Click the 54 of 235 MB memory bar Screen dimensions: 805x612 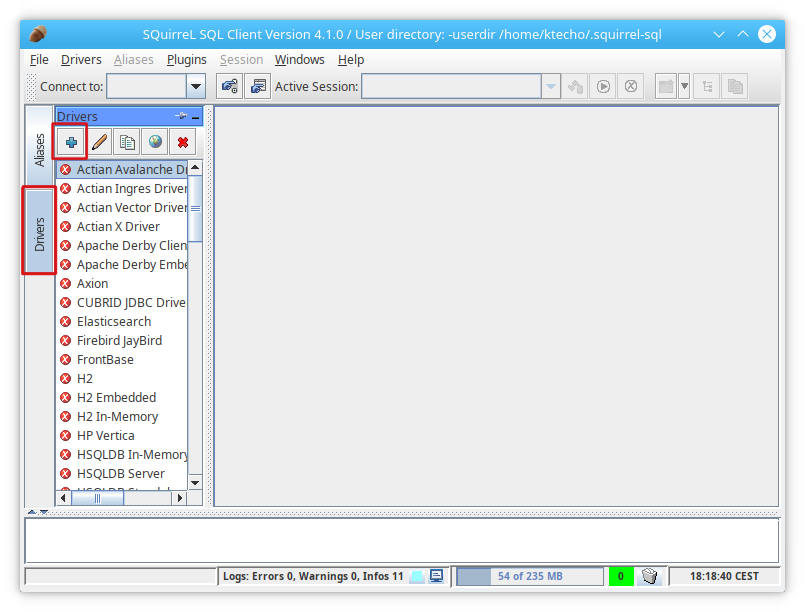tap(530, 576)
